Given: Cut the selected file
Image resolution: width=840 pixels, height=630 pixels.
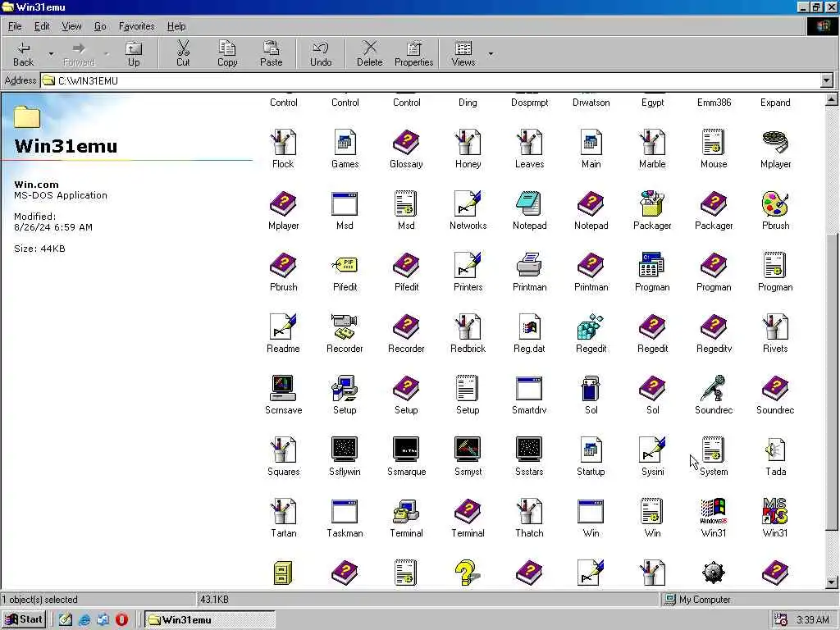Looking at the screenshot, I should (x=183, y=54).
